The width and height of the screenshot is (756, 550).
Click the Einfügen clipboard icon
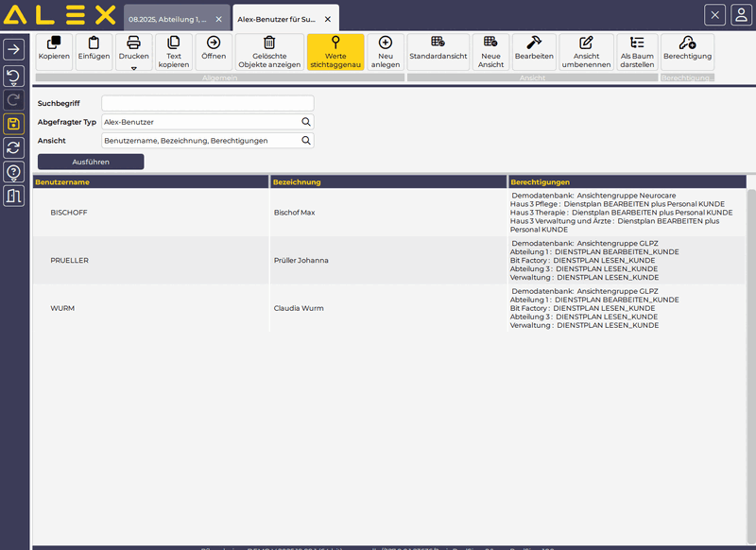pyautogui.click(x=94, y=43)
